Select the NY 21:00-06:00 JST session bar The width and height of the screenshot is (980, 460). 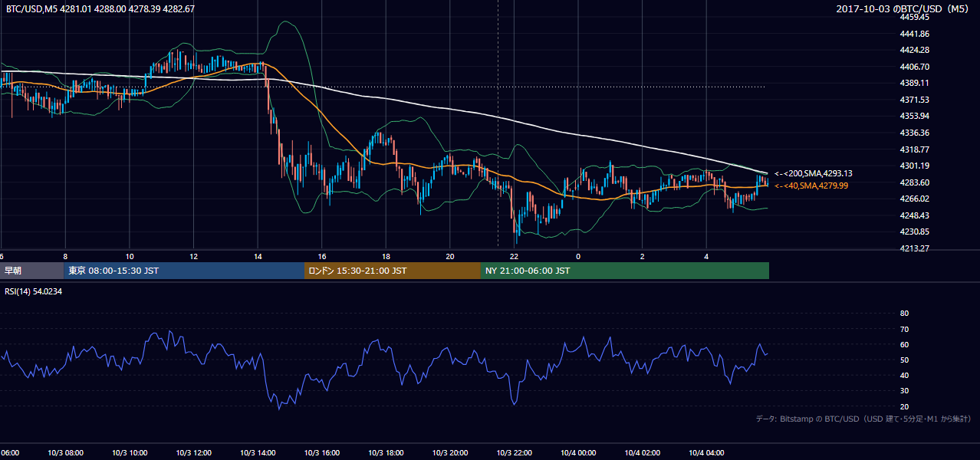tap(625, 271)
